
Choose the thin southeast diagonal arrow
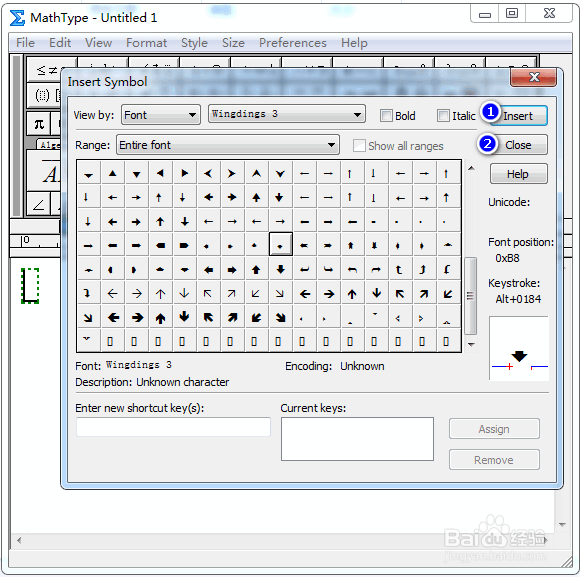pos(280,294)
